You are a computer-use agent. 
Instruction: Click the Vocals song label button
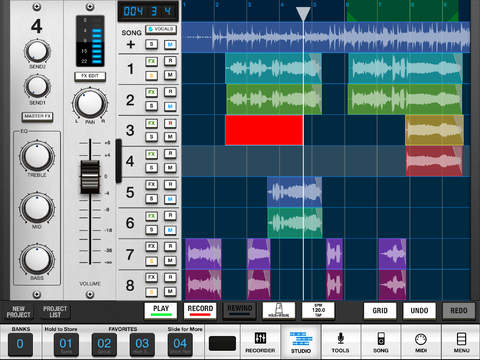[161, 29]
